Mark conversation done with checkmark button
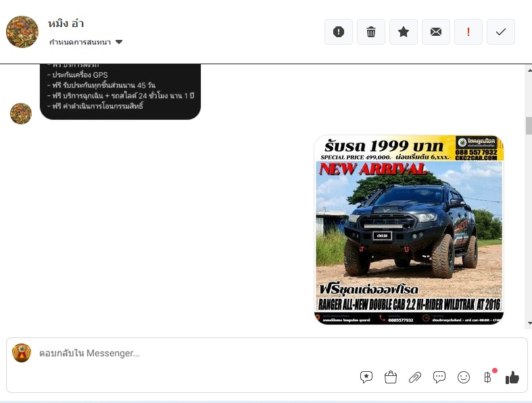 [501, 32]
